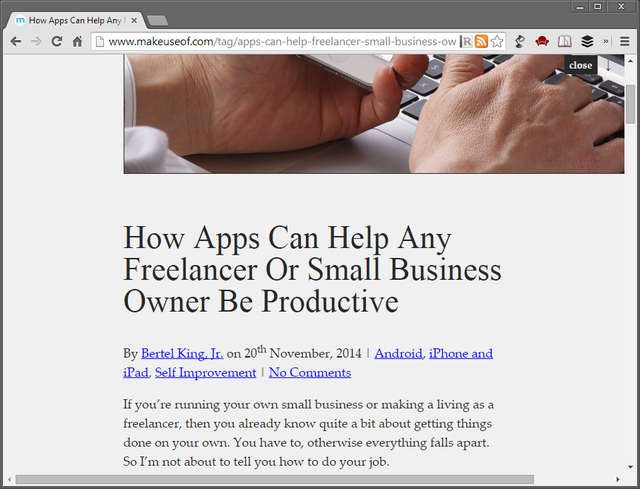Screen dimensions: 640x489
Task: Open the Self Improvement category link
Action: tap(205, 372)
